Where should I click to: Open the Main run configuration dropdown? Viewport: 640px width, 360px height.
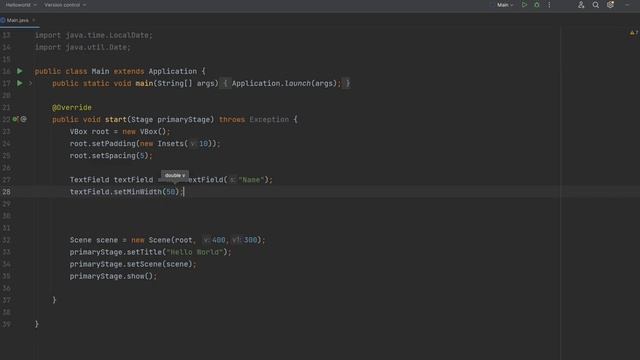tap(505, 5)
